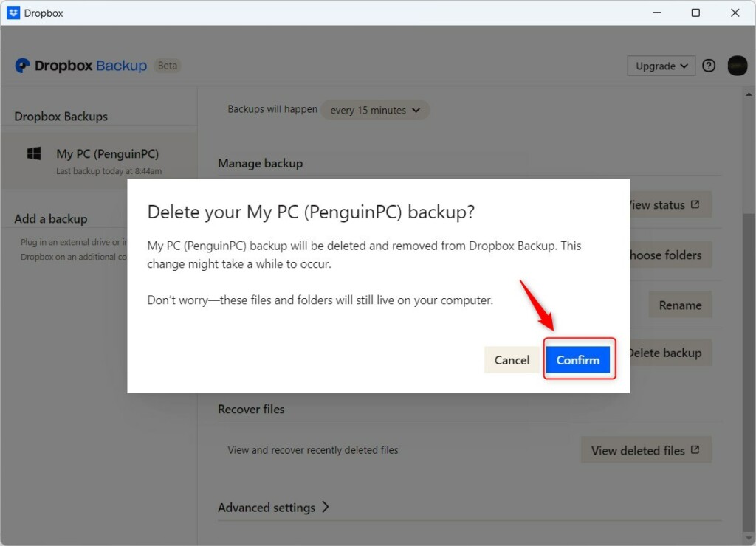756x546 pixels.
Task: Open View deleted files
Action: point(646,450)
